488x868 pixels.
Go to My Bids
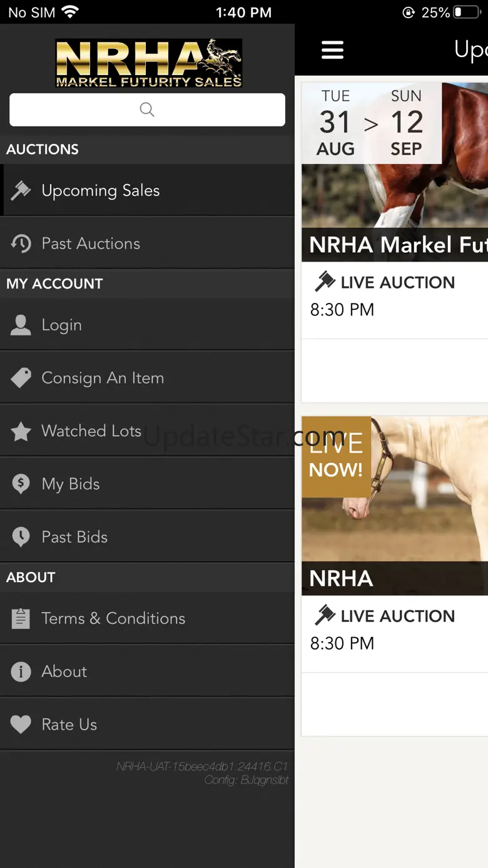(71, 484)
